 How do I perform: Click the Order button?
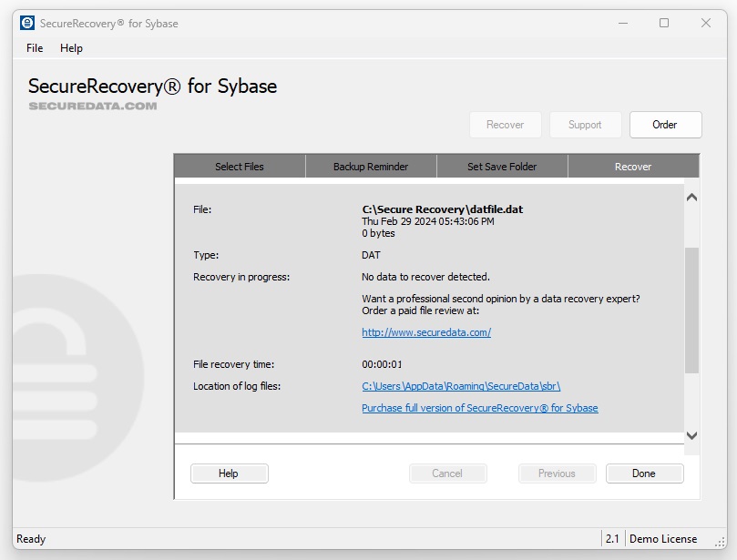click(x=665, y=125)
